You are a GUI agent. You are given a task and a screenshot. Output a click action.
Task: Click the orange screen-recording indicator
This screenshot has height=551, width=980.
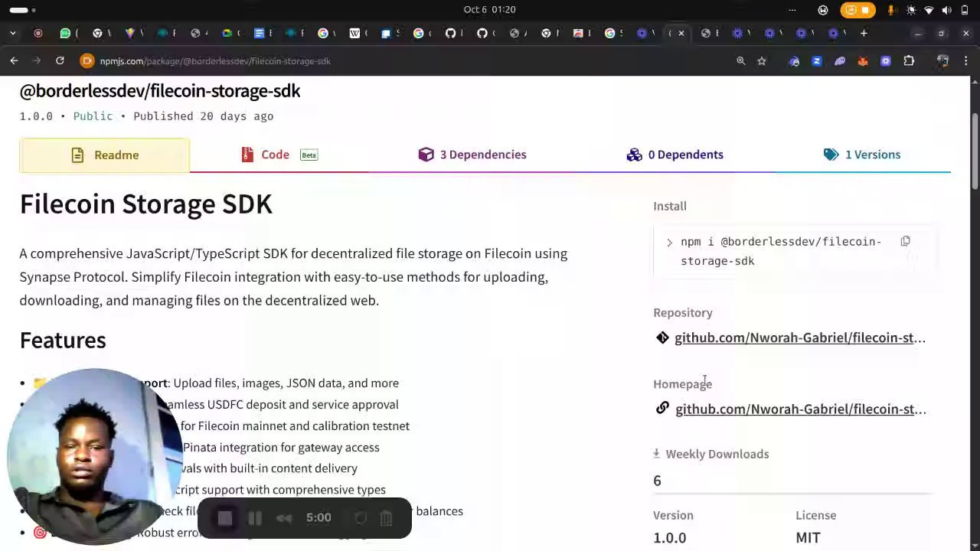tap(857, 10)
